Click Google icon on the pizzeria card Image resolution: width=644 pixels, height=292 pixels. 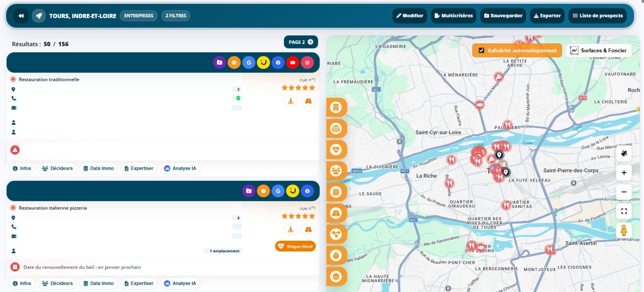(x=278, y=191)
